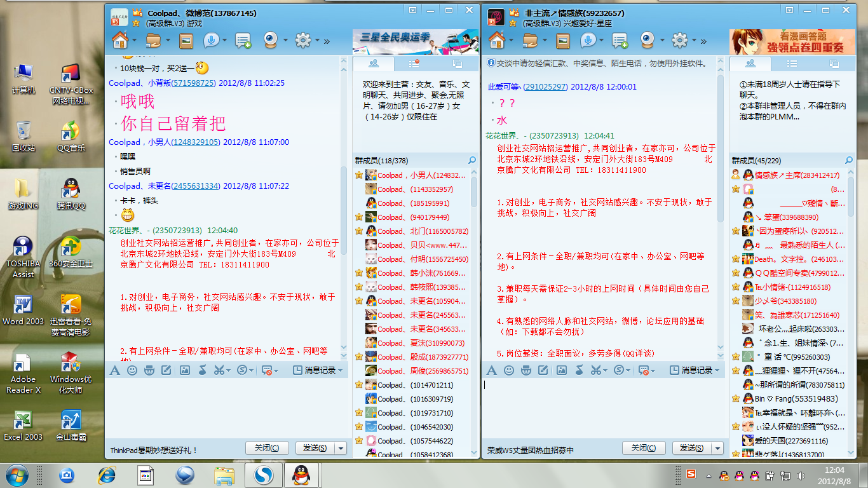
Task: Expand the home icon dropdown in Coolpad window
Action: coord(134,41)
